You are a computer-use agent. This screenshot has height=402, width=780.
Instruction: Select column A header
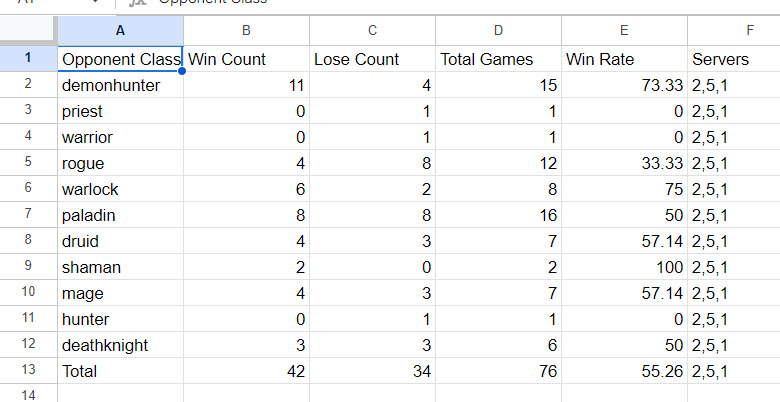tap(120, 31)
